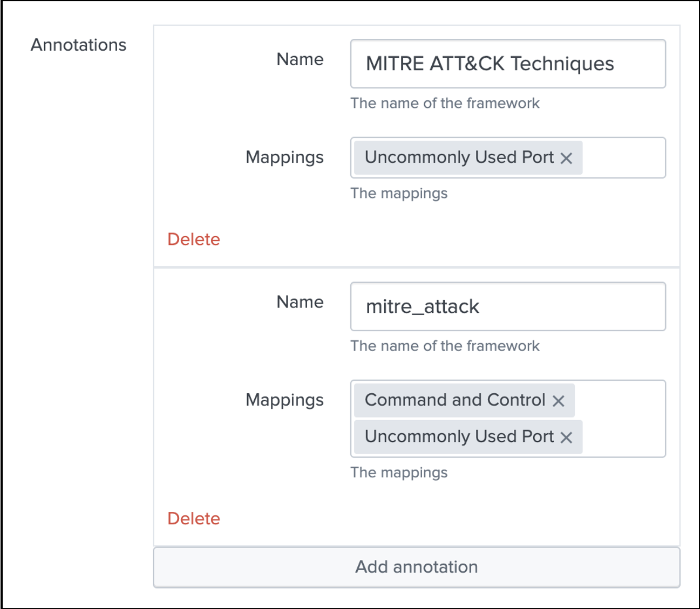Viewport: 700px width, 609px height.
Task: Click the Add annotation button
Action: point(417,567)
